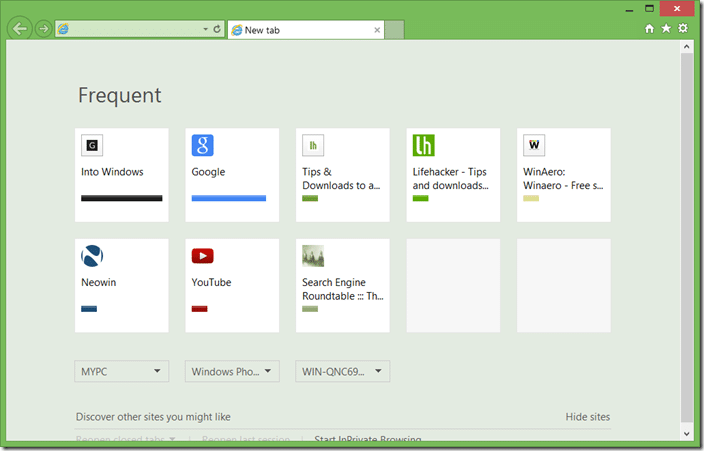
Task: Open a new blank tab button
Action: coord(394,30)
